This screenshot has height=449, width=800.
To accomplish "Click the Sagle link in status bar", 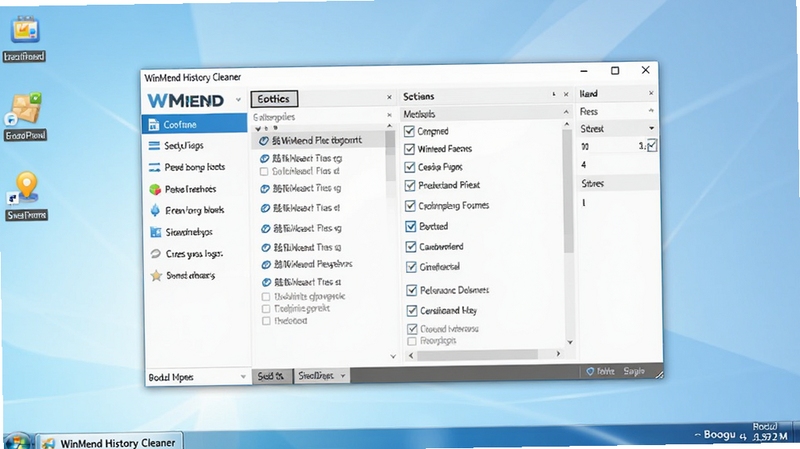I will [634, 371].
